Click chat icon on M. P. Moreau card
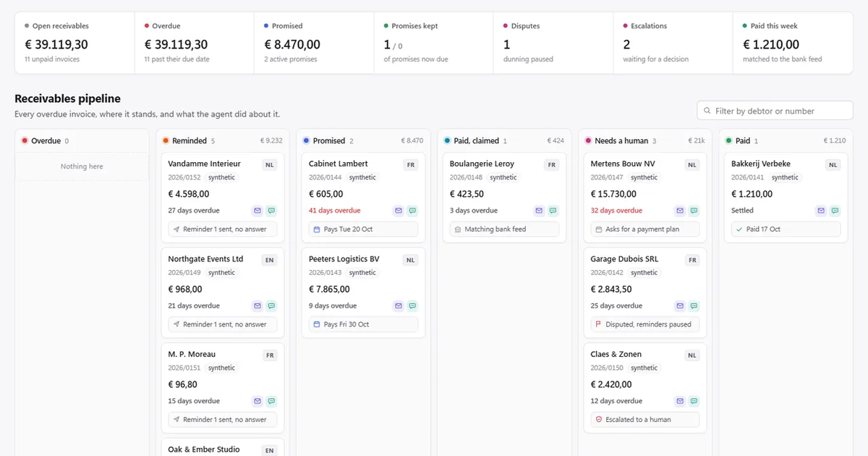The image size is (868, 456). [x=271, y=401]
